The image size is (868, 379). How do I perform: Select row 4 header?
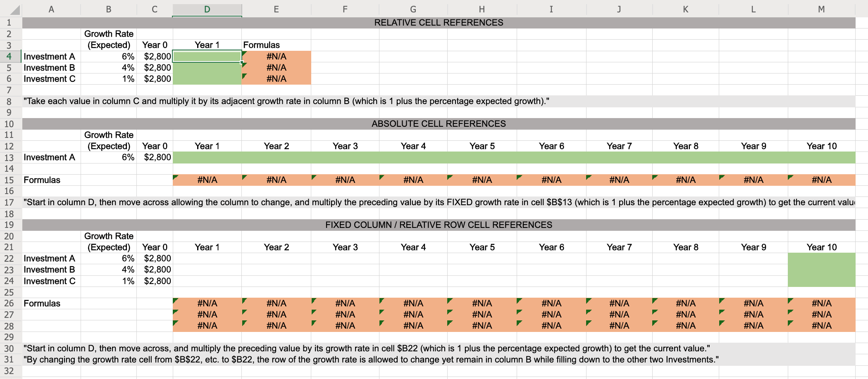pos(9,57)
